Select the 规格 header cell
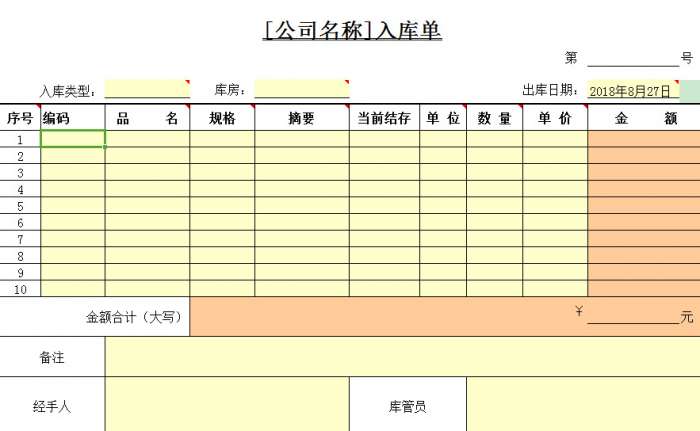700x431 pixels. (x=222, y=118)
